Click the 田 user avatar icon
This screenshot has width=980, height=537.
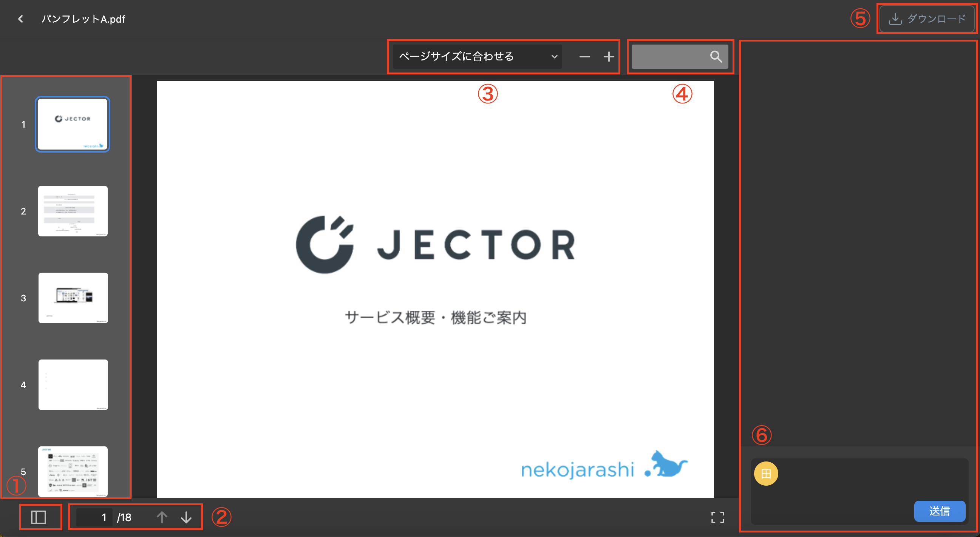[766, 474]
